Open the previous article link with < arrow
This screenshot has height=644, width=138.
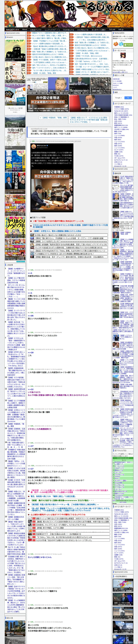(53, 118)
